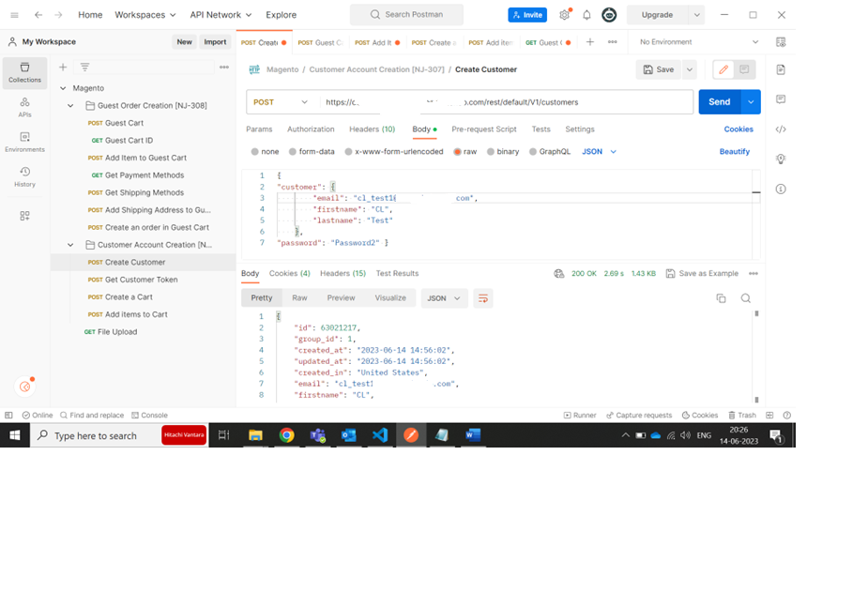Click the Beautify link
The height and width of the screenshot is (592, 868).
[734, 152]
